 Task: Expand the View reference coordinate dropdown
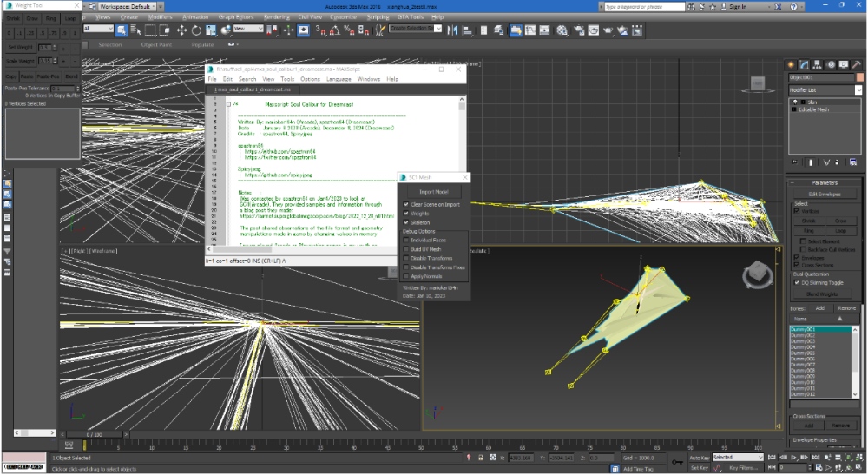pyautogui.click(x=248, y=29)
